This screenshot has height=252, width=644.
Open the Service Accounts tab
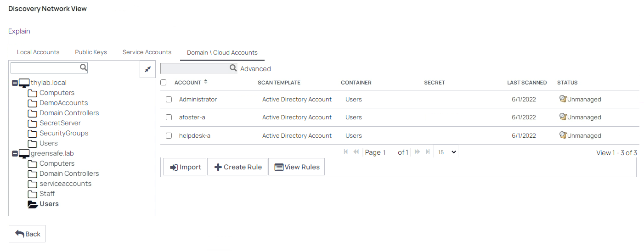pos(147,52)
